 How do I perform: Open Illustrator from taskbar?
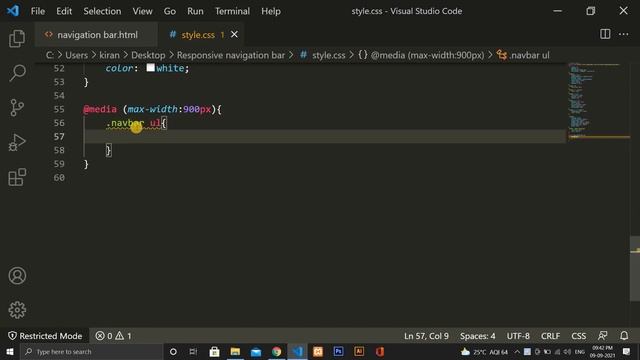pos(359,351)
